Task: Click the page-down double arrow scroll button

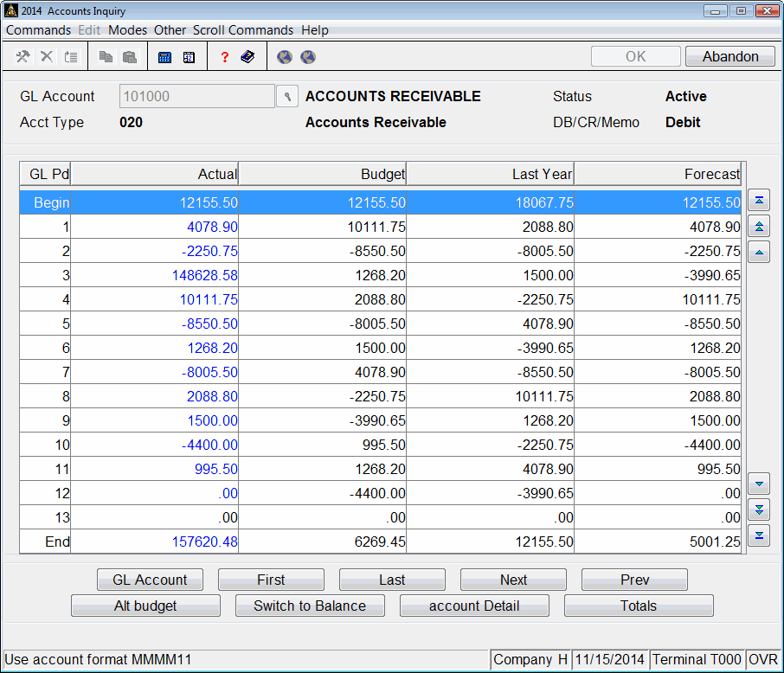Action: [759, 510]
